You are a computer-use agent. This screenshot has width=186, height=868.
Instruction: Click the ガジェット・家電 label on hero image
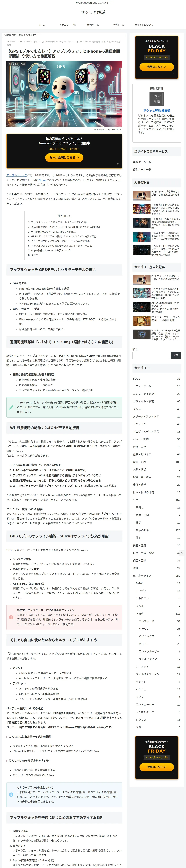pyautogui.click(x=17, y=64)
